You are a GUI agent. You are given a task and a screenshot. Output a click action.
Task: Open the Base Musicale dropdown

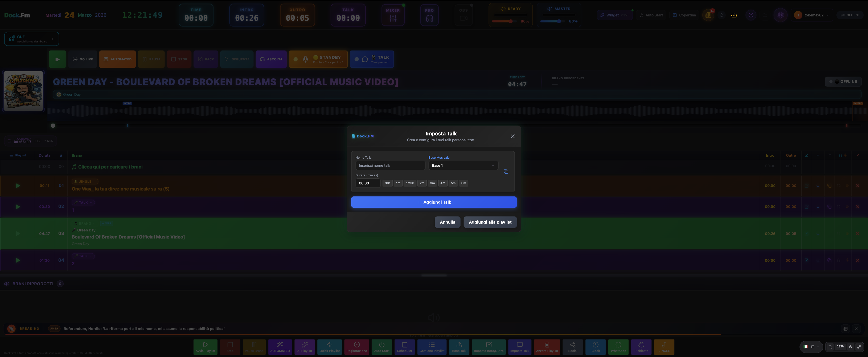point(463,166)
